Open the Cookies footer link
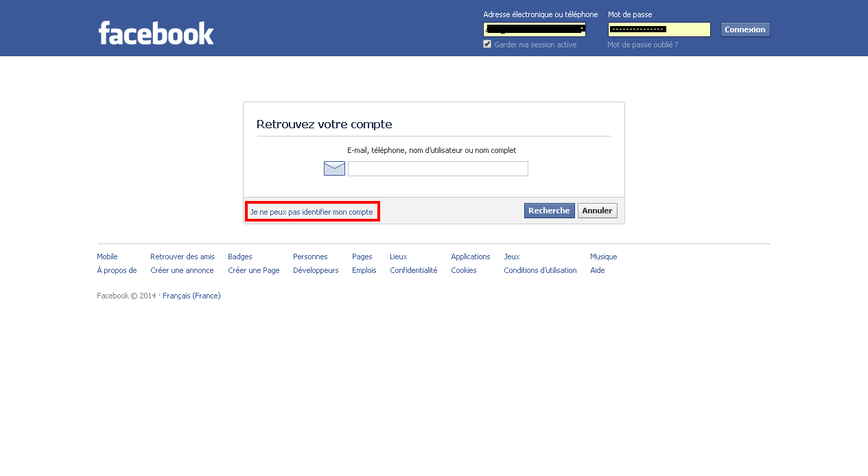This screenshot has width=868, height=476. 464,270
